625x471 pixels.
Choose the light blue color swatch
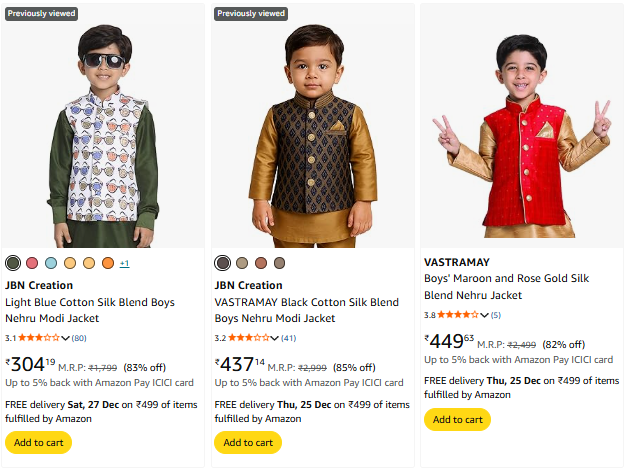click(50, 263)
